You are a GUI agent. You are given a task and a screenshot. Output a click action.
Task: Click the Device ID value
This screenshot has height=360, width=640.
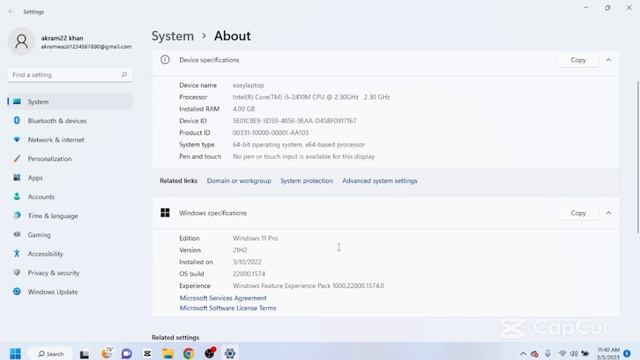[x=294, y=121]
